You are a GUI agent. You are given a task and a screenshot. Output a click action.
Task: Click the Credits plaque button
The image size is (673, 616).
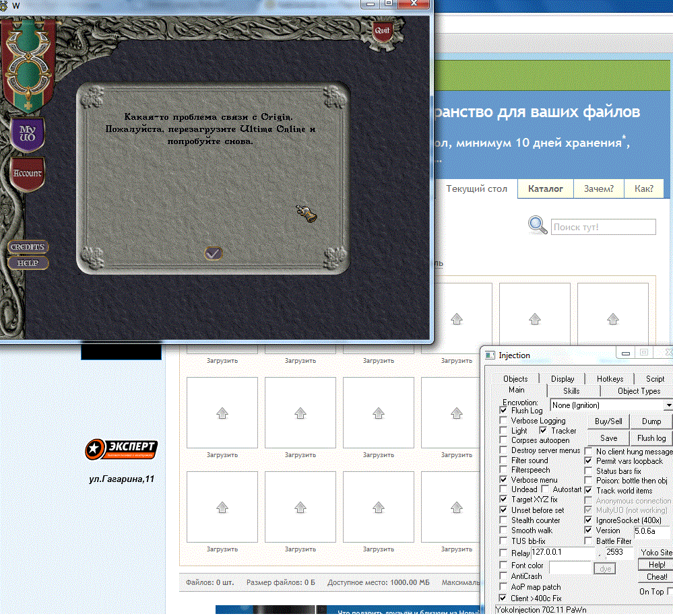[x=28, y=247]
